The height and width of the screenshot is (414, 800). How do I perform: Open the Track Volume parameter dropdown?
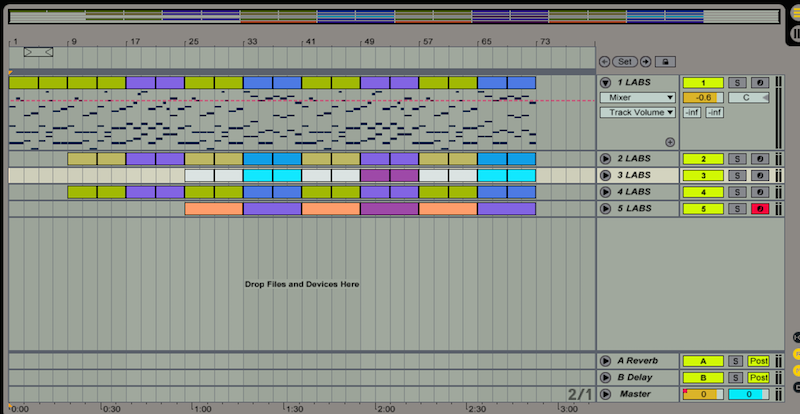point(638,112)
